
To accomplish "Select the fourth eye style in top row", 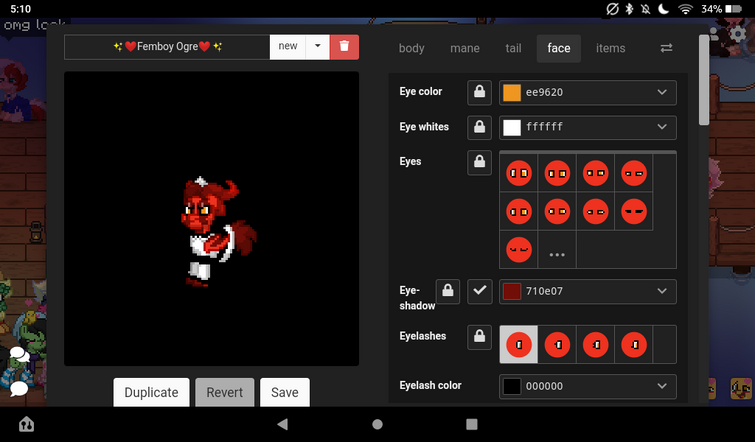I will coord(634,173).
